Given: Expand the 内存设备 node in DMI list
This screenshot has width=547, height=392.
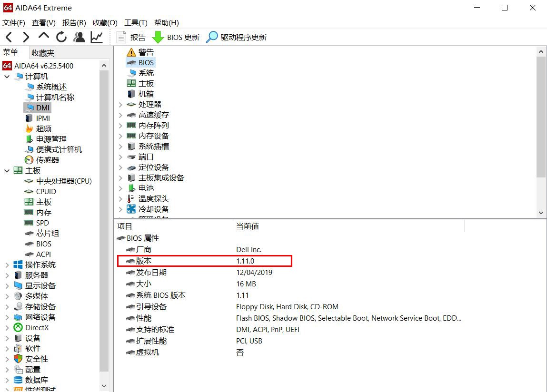Looking at the screenshot, I should (x=121, y=136).
